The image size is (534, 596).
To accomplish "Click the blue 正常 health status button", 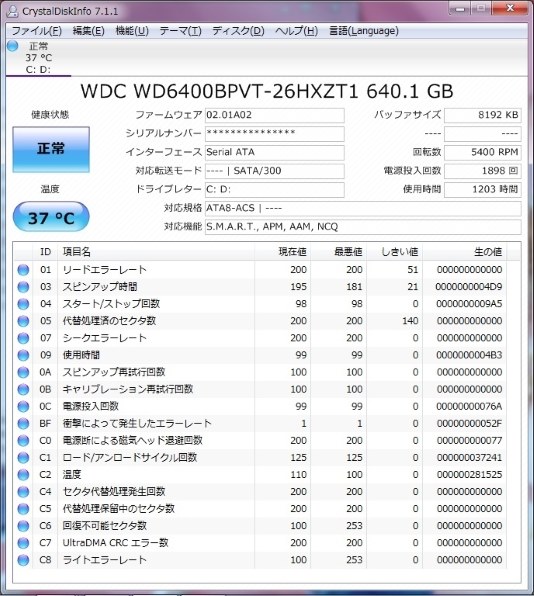I will (51, 149).
